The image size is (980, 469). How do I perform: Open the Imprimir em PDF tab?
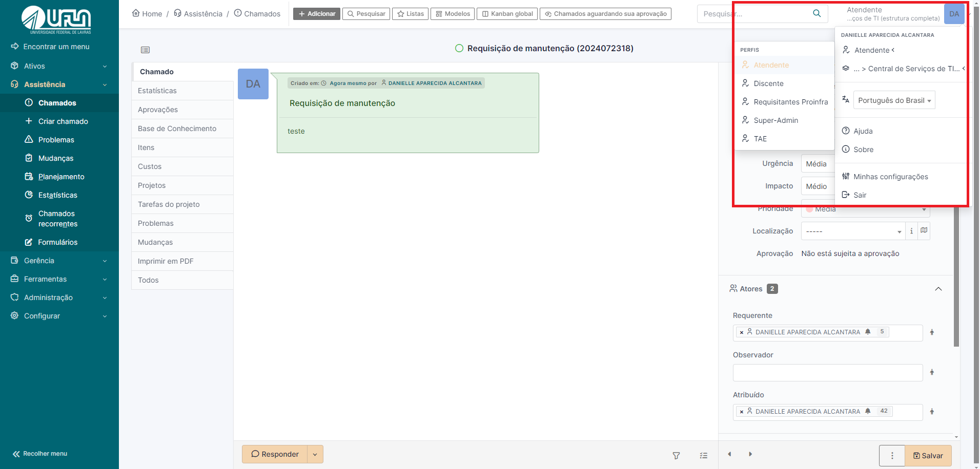point(182,261)
